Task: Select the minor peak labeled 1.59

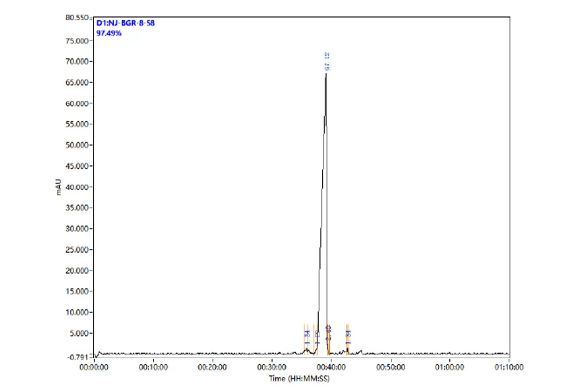Action: pos(317,337)
